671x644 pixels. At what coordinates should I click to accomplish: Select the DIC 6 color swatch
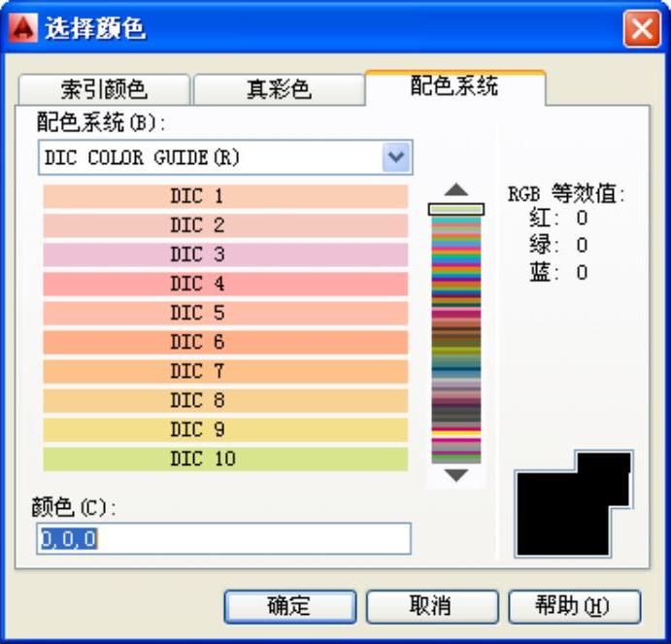225,342
